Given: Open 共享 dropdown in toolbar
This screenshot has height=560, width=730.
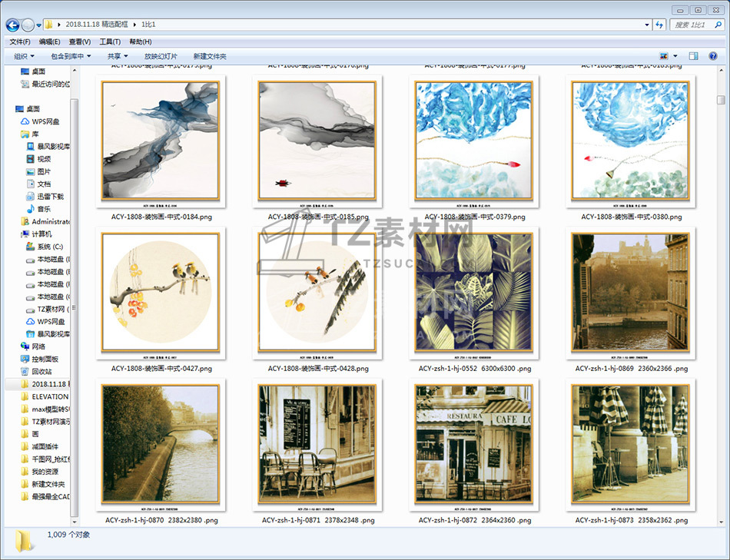Looking at the screenshot, I should (118, 56).
